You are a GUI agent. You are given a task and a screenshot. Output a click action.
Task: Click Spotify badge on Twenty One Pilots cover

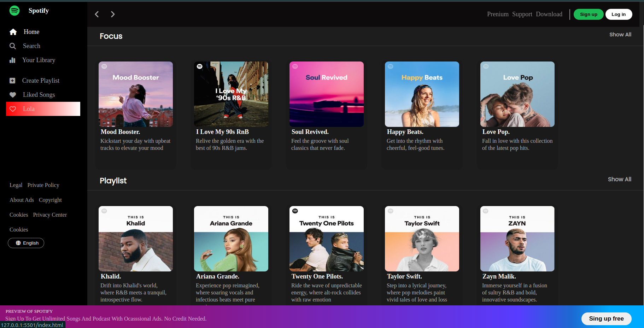pyautogui.click(x=295, y=211)
